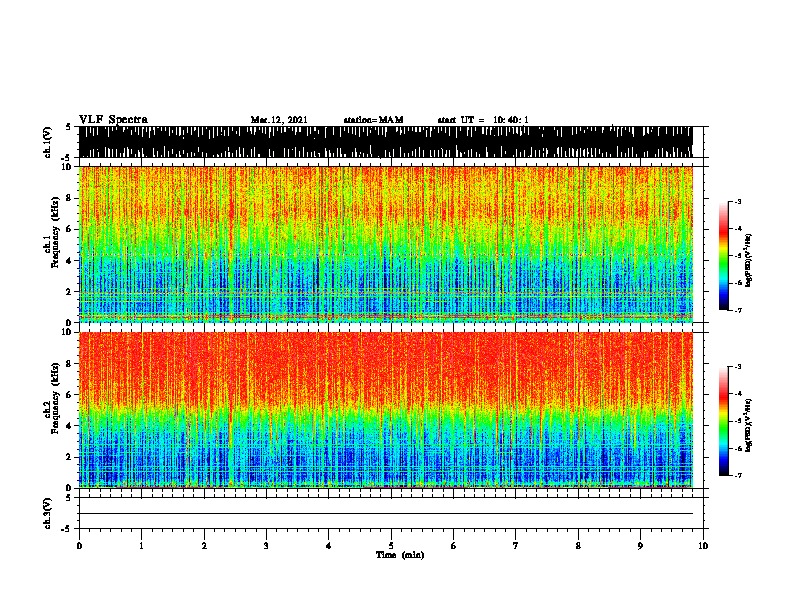Click time axis tick label "1"

coord(141,546)
